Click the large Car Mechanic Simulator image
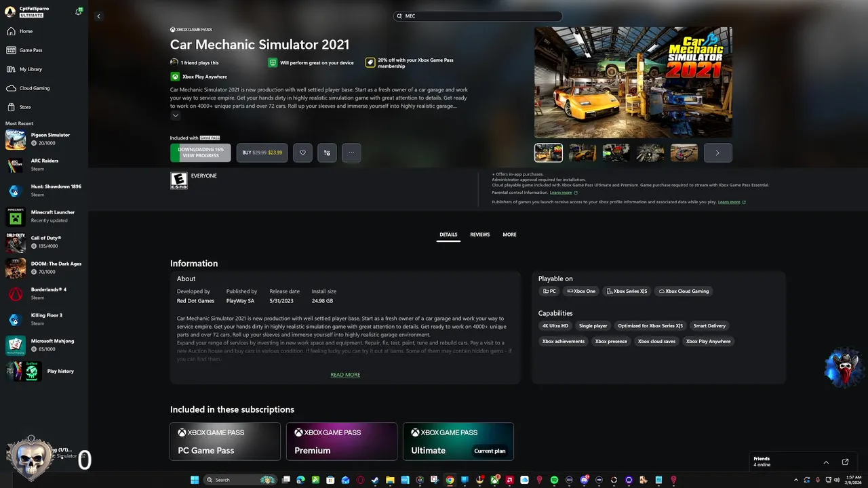Image resolution: width=868 pixels, height=488 pixels. (x=633, y=82)
